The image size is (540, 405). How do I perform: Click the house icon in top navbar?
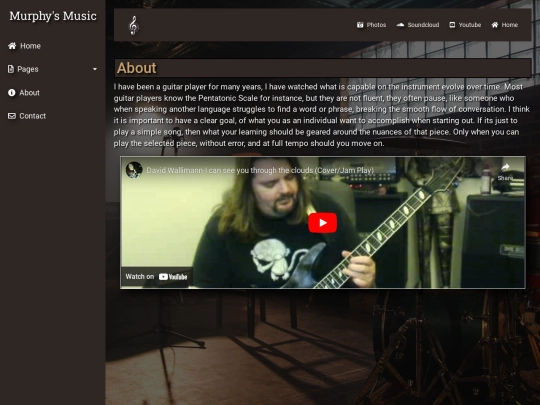[x=495, y=25]
